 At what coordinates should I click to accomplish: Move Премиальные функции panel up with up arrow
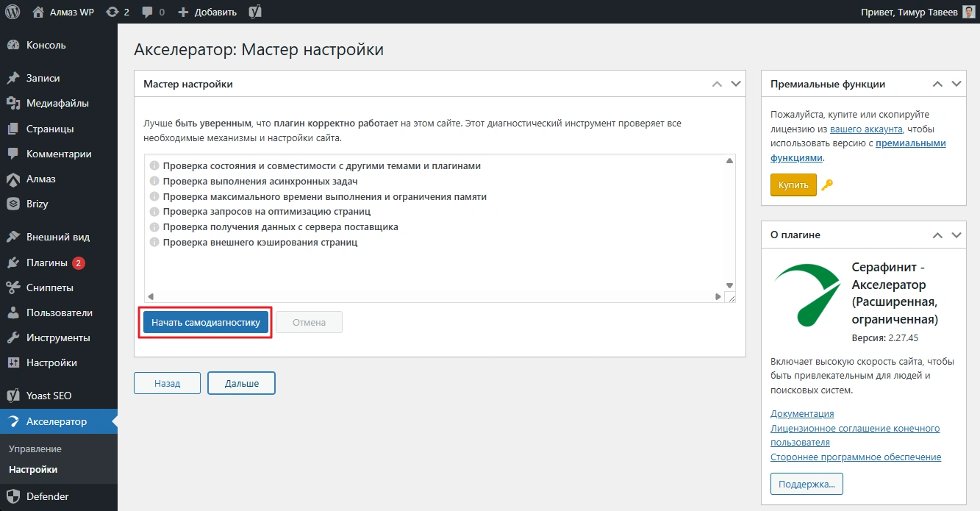click(x=937, y=85)
